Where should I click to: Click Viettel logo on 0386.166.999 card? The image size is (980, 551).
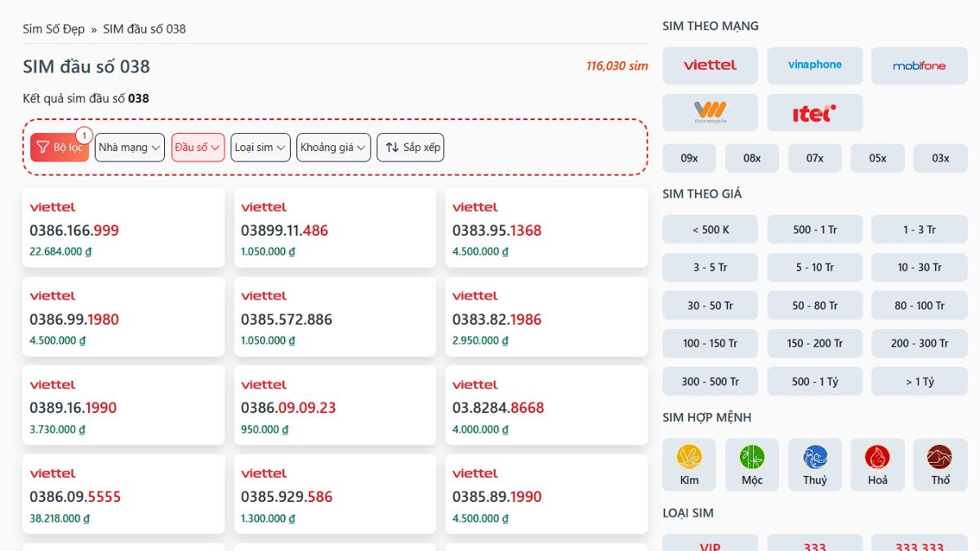52,207
